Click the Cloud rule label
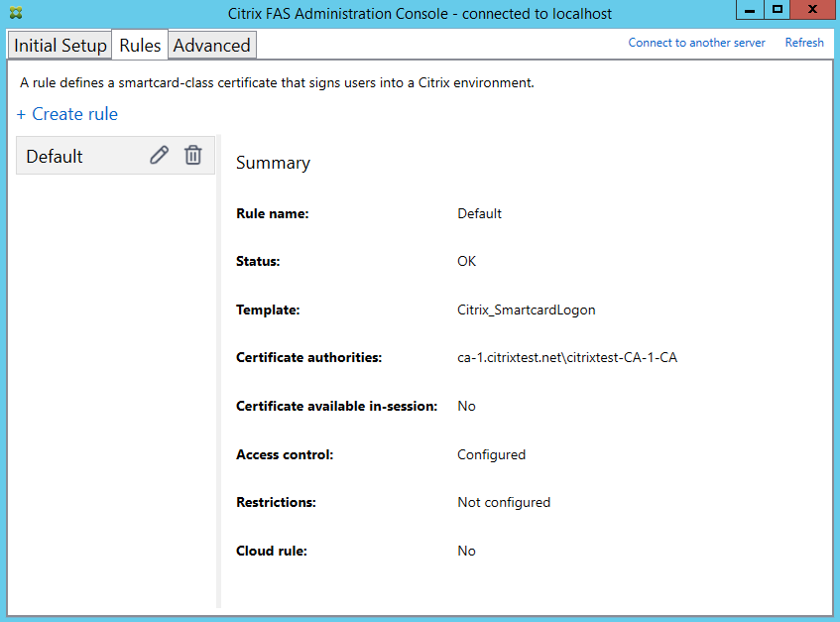Image resolution: width=840 pixels, height=622 pixels. [x=272, y=551]
